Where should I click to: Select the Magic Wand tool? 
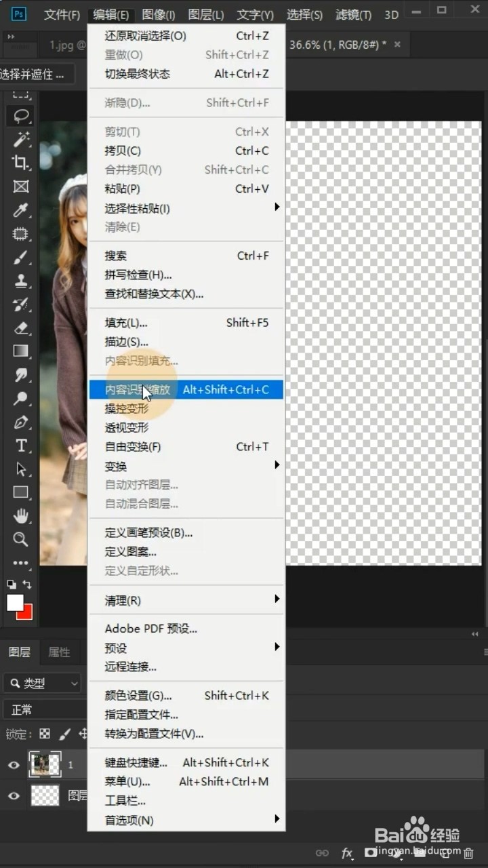pos(21,140)
